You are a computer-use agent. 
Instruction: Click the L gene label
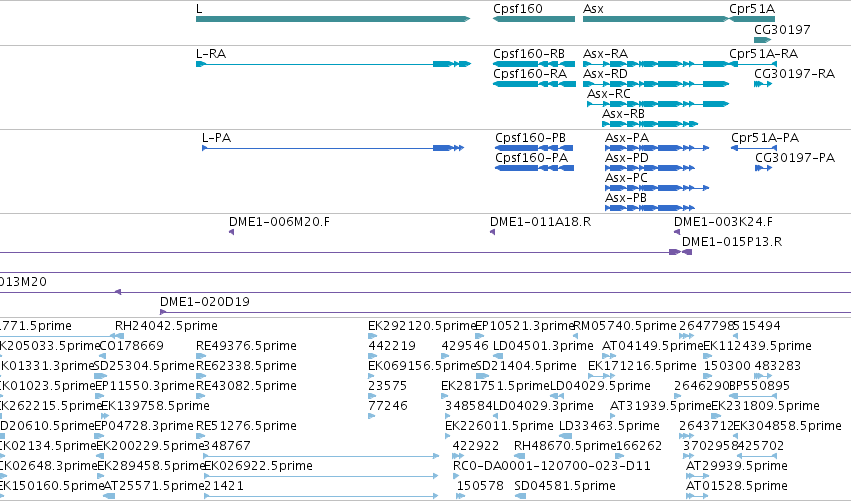pyautogui.click(x=199, y=9)
